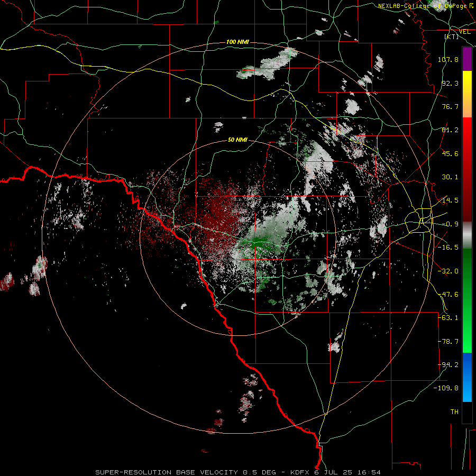This screenshot has width=476, height=476.
Task: Click the 76.7 velocity scale value
Action: click(x=450, y=106)
